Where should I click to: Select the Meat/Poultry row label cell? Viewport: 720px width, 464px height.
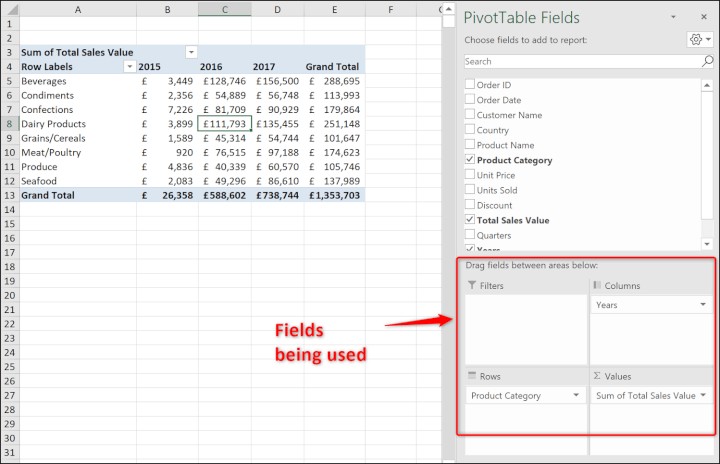(x=78, y=152)
